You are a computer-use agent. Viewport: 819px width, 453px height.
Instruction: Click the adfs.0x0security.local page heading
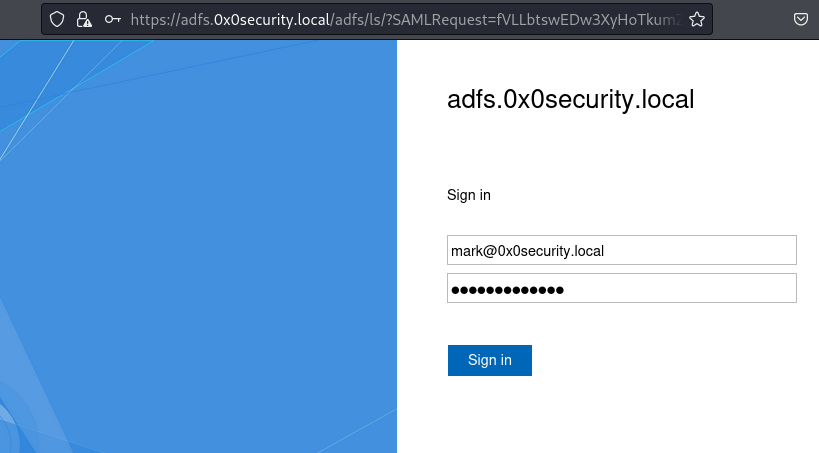[x=570, y=100]
